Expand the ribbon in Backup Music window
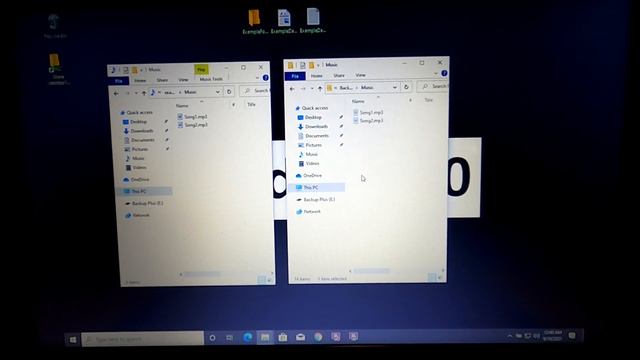Viewport: 640px width, 360px height. [x=436, y=73]
